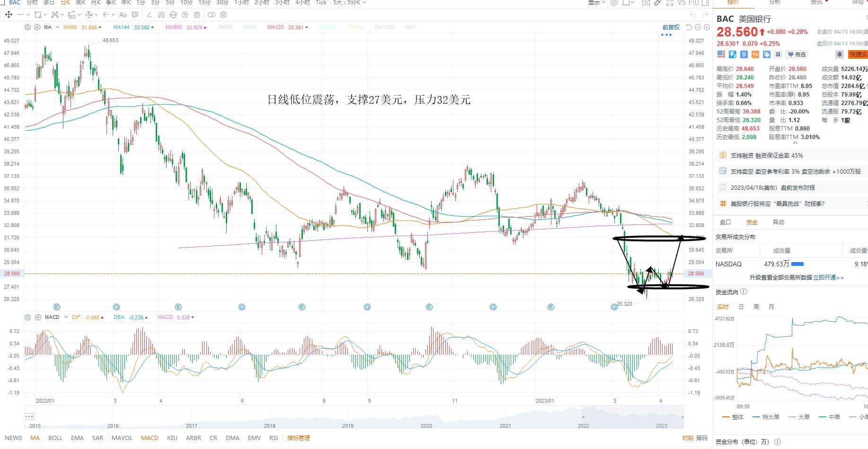
Task: Open the layout square dropdown
Action: click(x=629, y=3)
